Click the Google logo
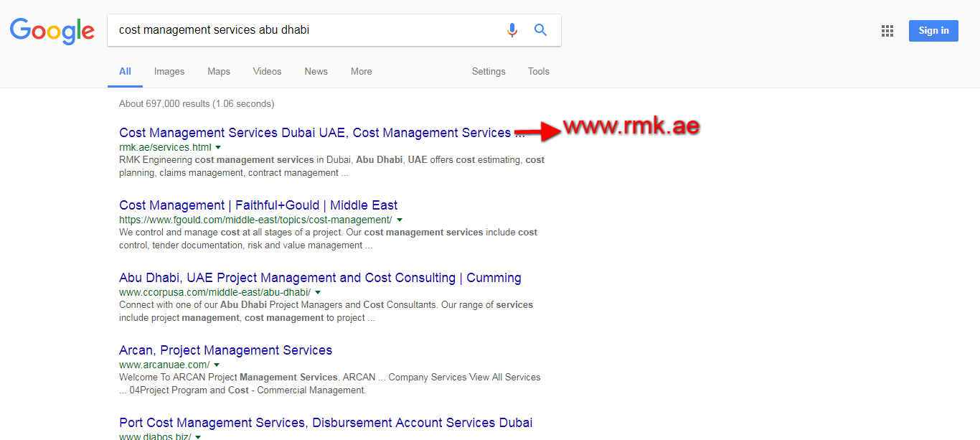This screenshot has height=440, width=980. coord(52,31)
